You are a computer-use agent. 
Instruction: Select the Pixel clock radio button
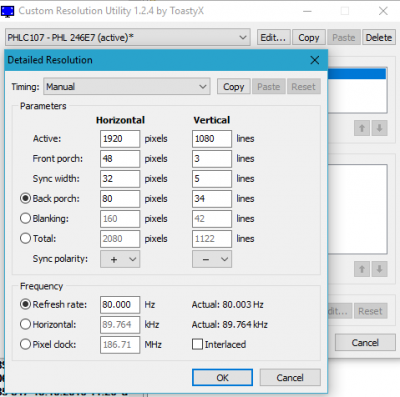point(25,344)
